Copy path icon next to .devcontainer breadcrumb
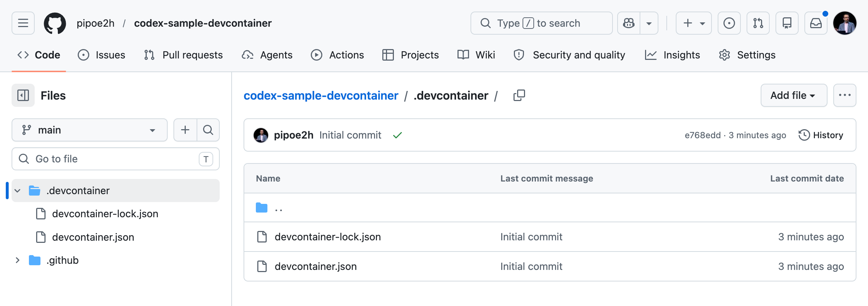 (519, 95)
